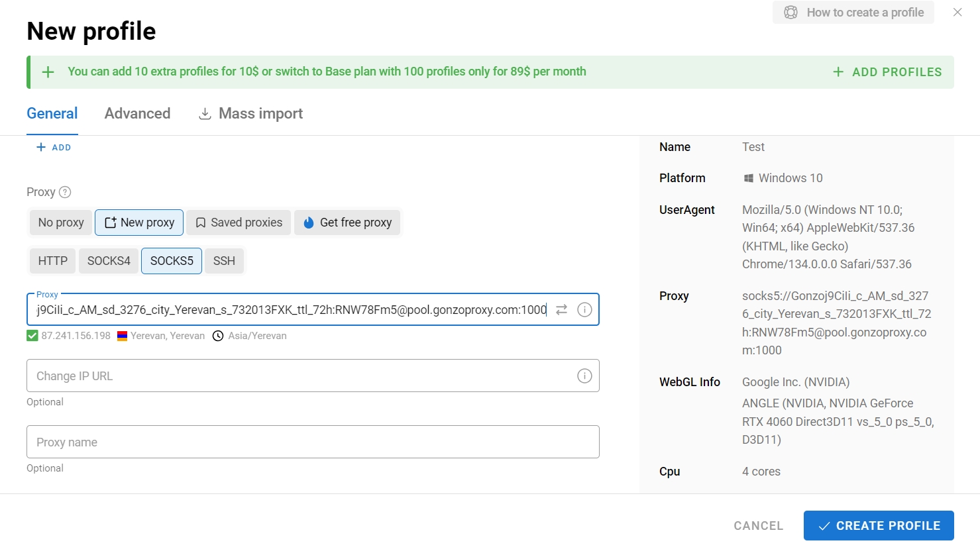980x559 pixels.
Task: Click the green plus icon in banner
Action: pyautogui.click(x=48, y=72)
